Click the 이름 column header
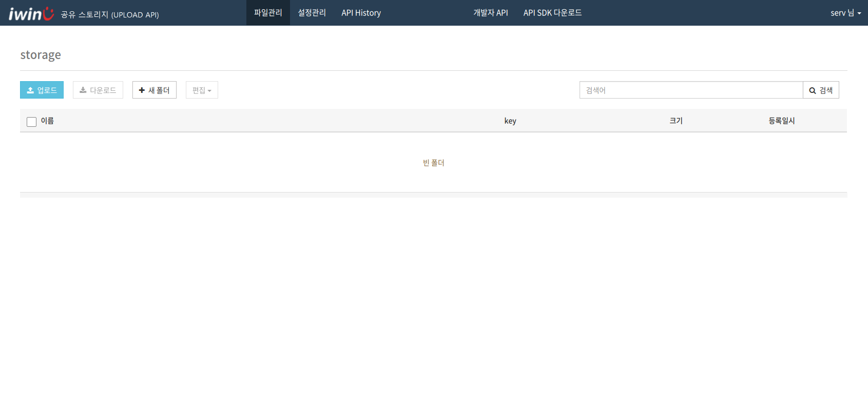868x419 pixels. point(47,121)
